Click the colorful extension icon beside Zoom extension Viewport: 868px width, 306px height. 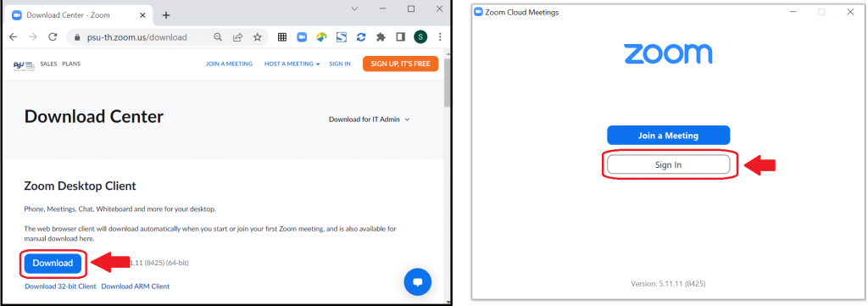pyautogui.click(x=321, y=37)
